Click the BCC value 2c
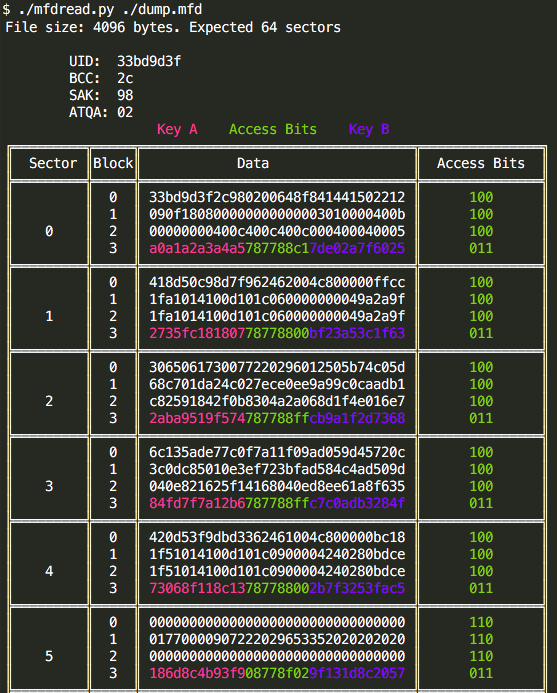557x693 pixels. [125, 78]
